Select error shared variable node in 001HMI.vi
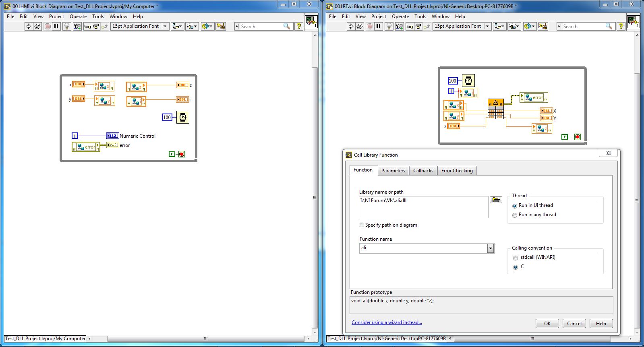The height and width of the screenshot is (347, 644). pos(86,147)
